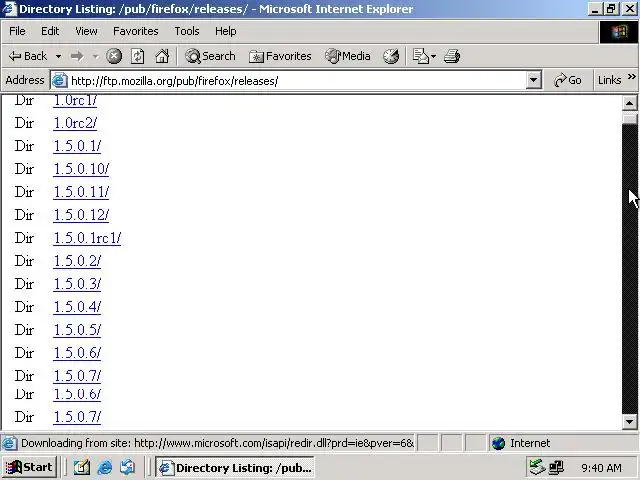The width and height of the screenshot is (640, 480).
Task: Click the Mail toolbar icon
Action: (420, 56)
